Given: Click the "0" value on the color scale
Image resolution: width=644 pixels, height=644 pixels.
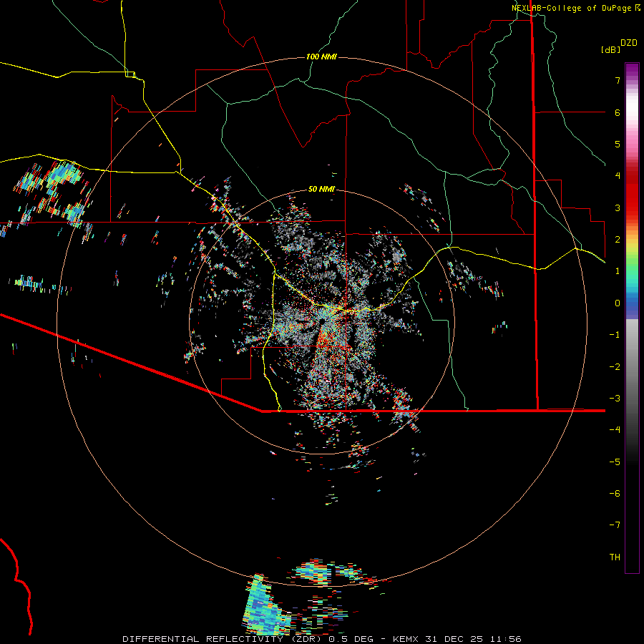Looking at the screenshot, I should click(x=618, y=303).
